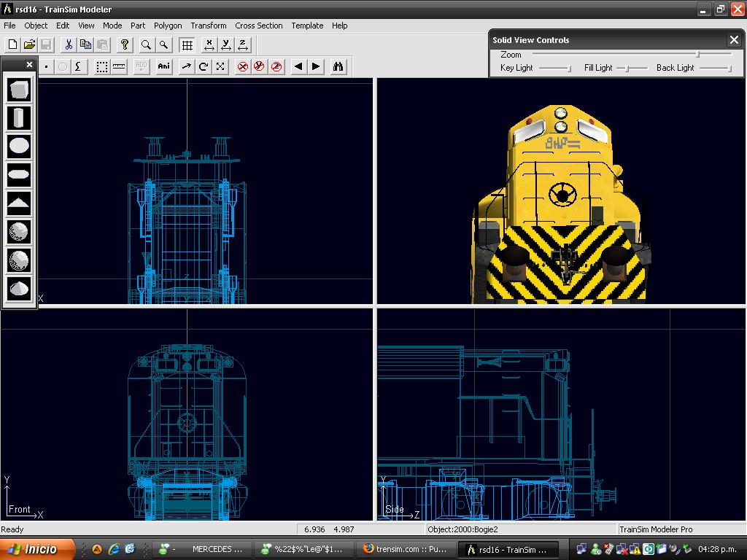Choose the cone primitive at the palette bottom
Viewport: 747px width, 560px height.
19,288
